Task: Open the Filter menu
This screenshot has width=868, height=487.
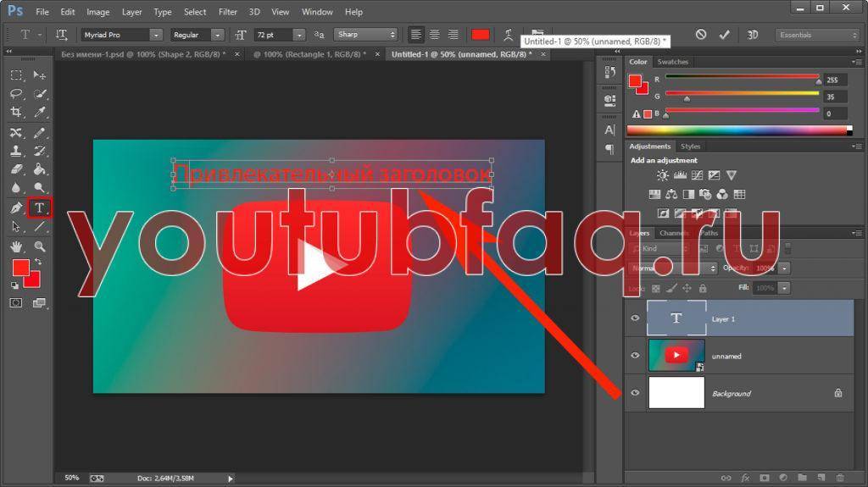Action: [227, 12]
